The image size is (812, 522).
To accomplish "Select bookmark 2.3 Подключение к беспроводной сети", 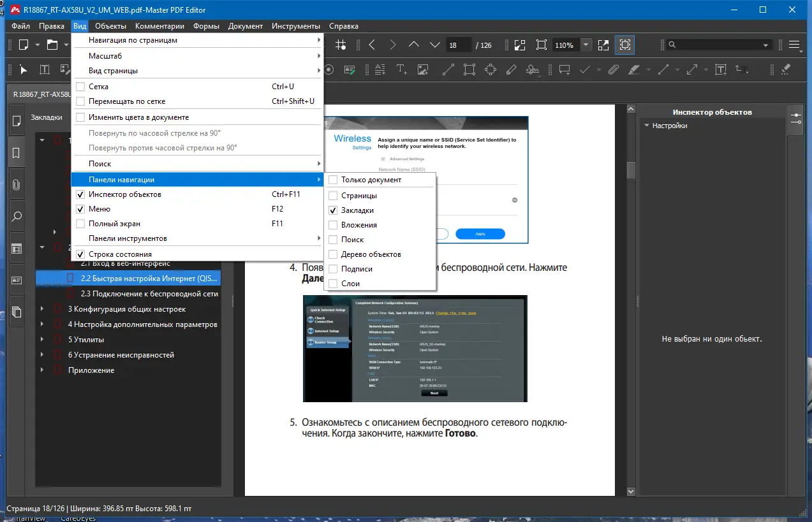I will pyautogui.click(x=149, y=294).
